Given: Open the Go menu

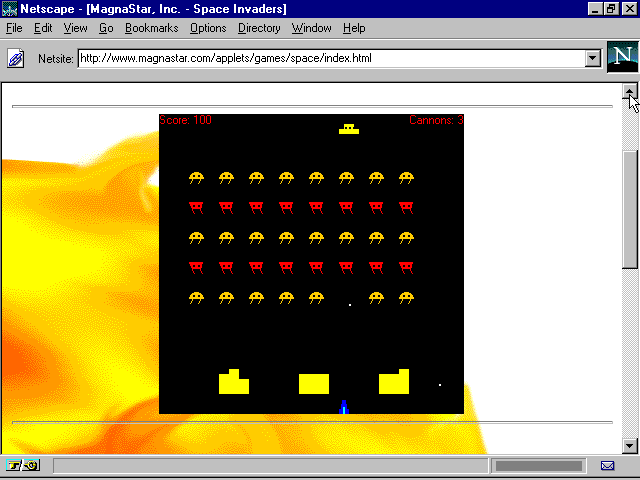Looking at the screenshot, I should click(106, 28).
